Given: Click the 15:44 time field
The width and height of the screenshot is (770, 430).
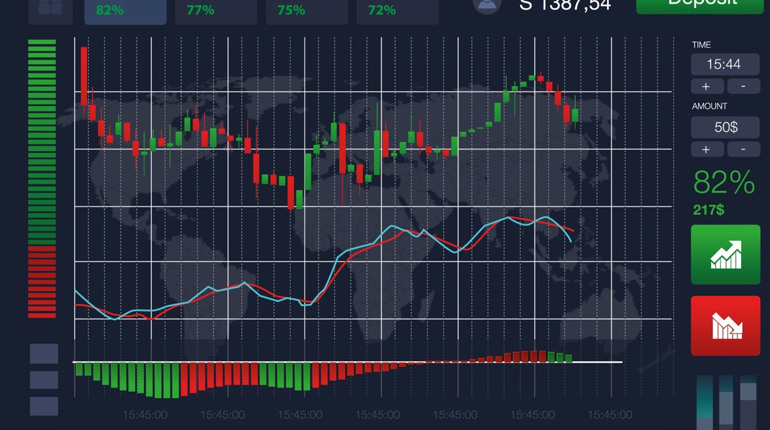Looking at the screenshot, I should [725, 64].
